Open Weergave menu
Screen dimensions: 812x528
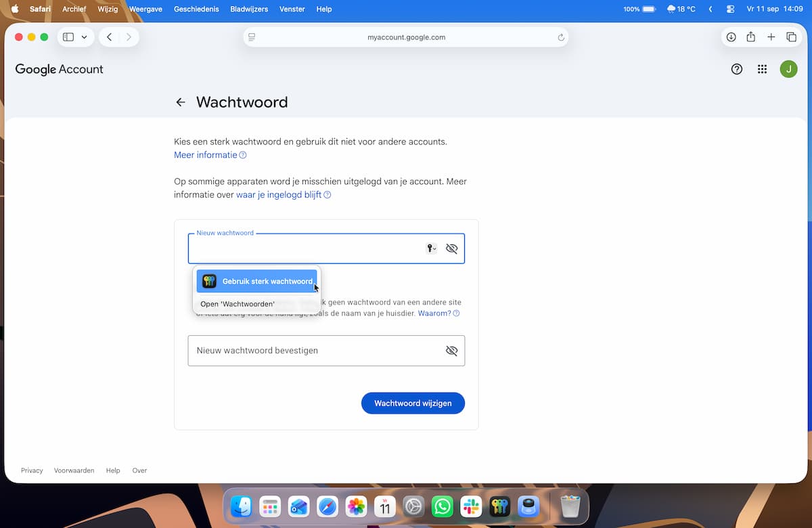(145, 9)
